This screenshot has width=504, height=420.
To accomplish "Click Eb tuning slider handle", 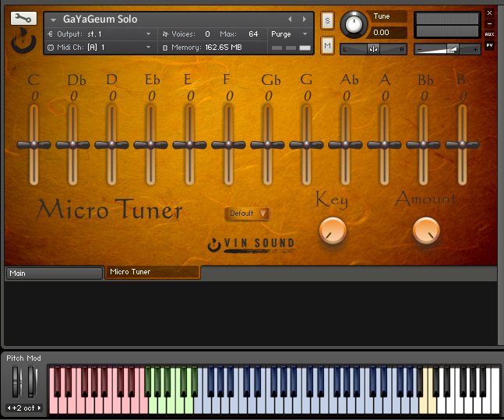I will 151,145.
